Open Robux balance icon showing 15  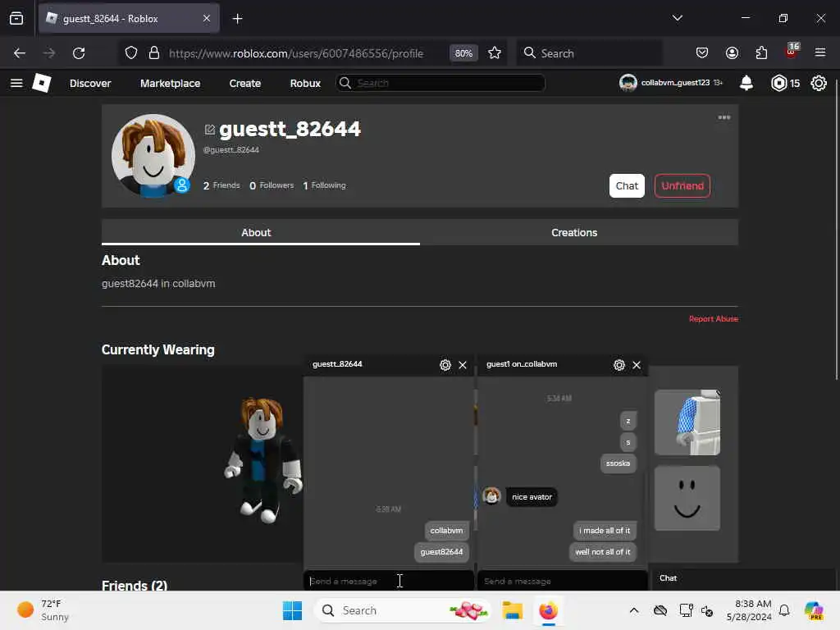tap(779, 83)
